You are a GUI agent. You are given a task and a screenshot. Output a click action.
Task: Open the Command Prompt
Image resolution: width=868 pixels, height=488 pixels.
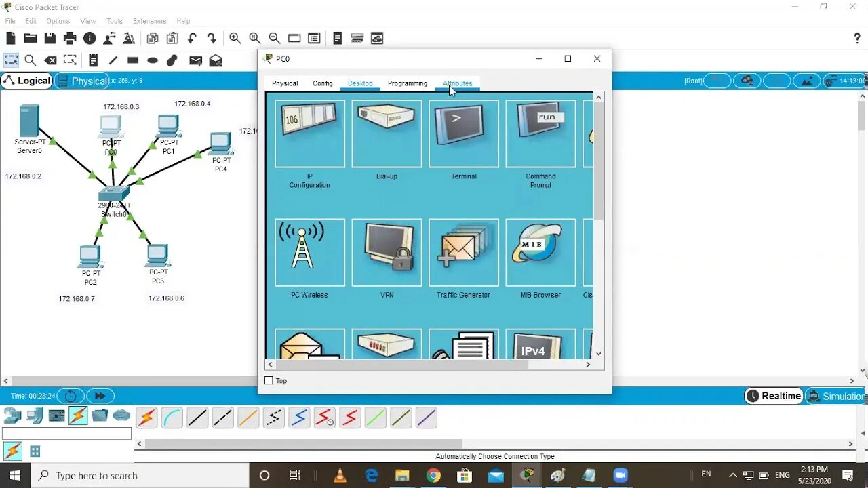point(540,134)
